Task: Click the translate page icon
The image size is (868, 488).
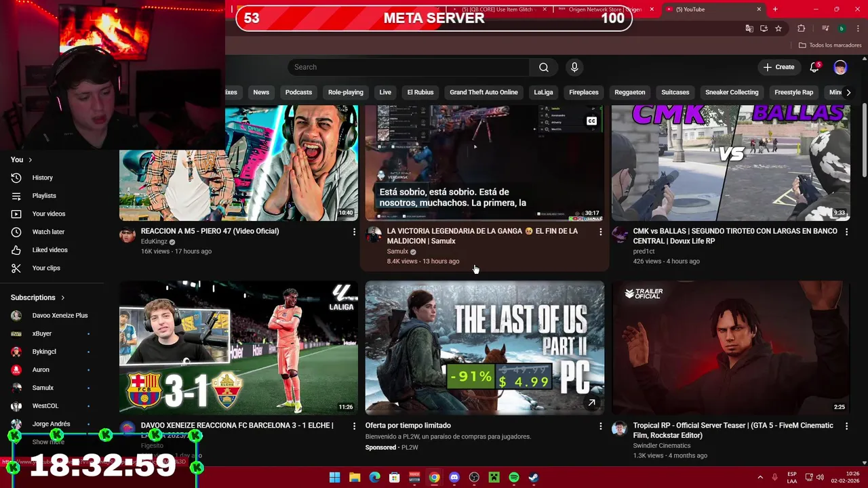Action: 749,28
